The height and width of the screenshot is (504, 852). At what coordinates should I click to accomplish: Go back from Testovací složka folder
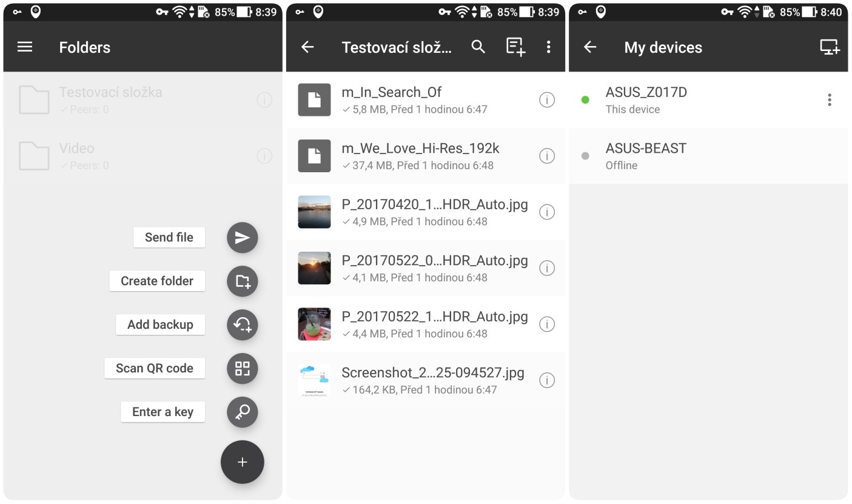(307, 47)
